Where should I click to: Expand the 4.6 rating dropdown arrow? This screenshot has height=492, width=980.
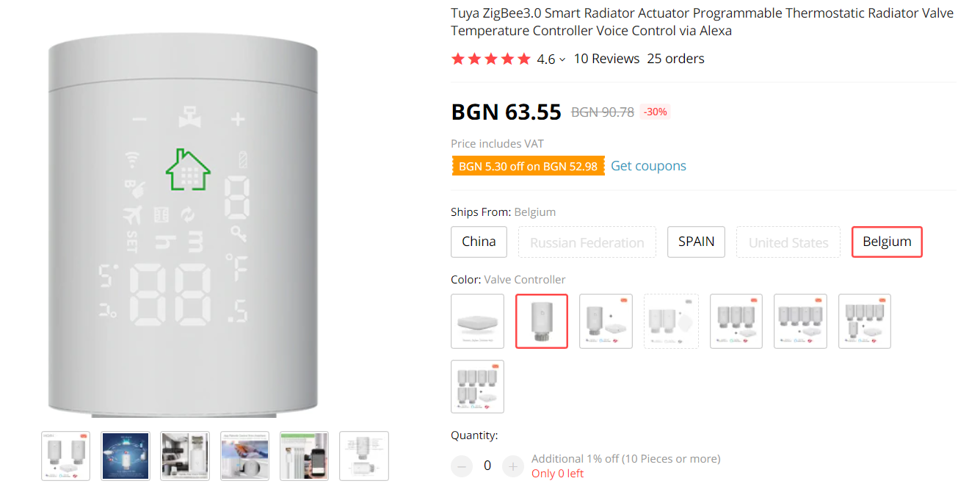[562, 59]
